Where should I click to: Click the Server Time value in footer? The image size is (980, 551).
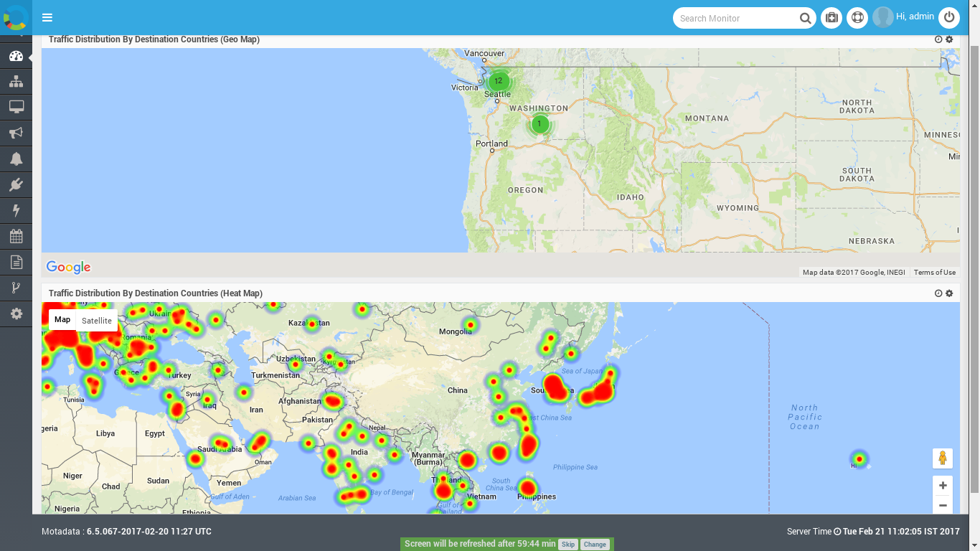click(901, 532)
